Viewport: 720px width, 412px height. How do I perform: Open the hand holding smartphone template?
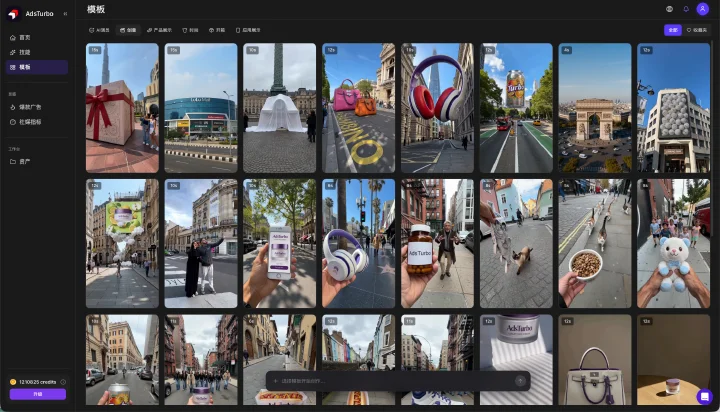coord(280,243)
